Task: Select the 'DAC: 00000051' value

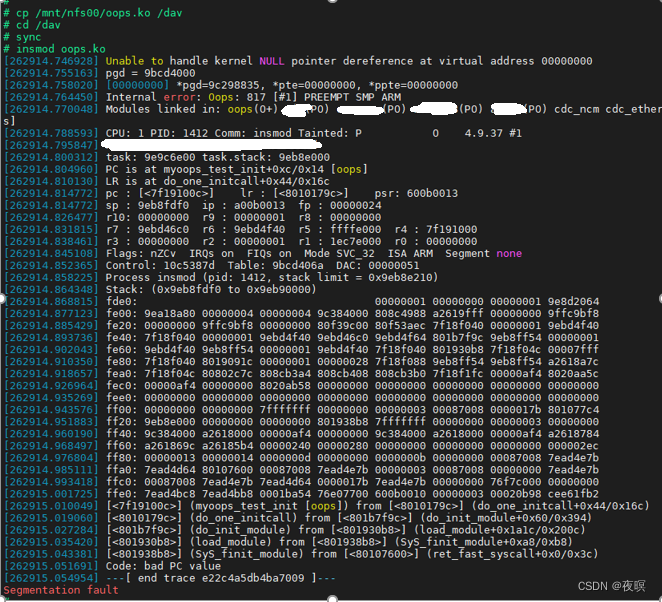Action: pyautogui.click(x=378, y=266)
